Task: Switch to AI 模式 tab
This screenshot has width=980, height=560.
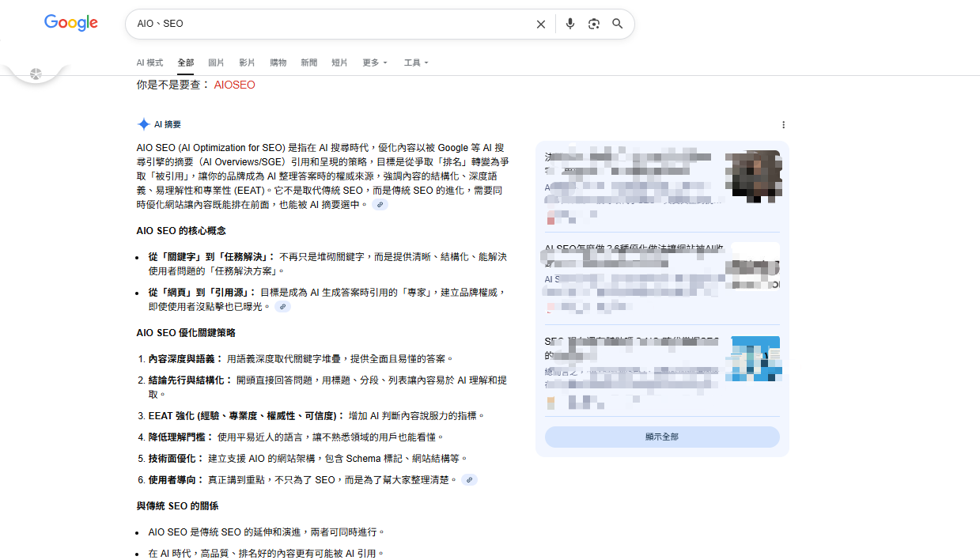Action: coord(149,62)
